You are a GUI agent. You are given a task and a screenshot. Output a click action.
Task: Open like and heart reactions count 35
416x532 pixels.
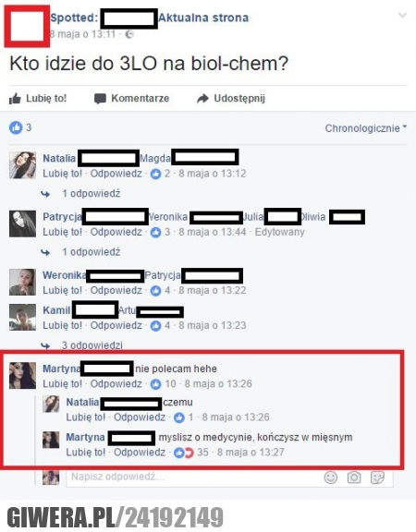tap(190, 453)
